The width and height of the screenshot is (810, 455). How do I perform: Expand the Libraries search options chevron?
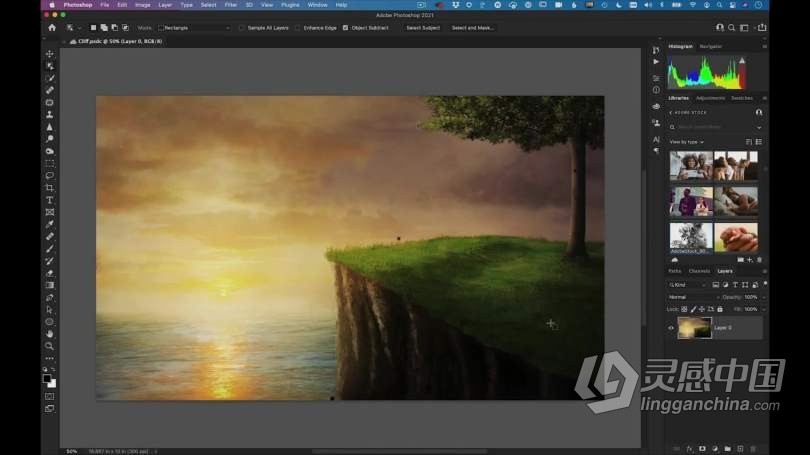(759, 127)
